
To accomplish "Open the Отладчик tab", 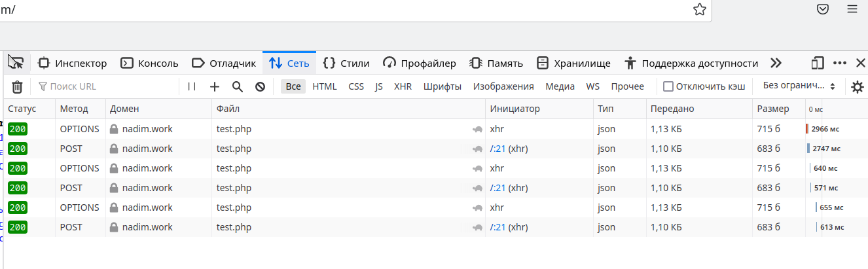I will [x=223, y=63].
